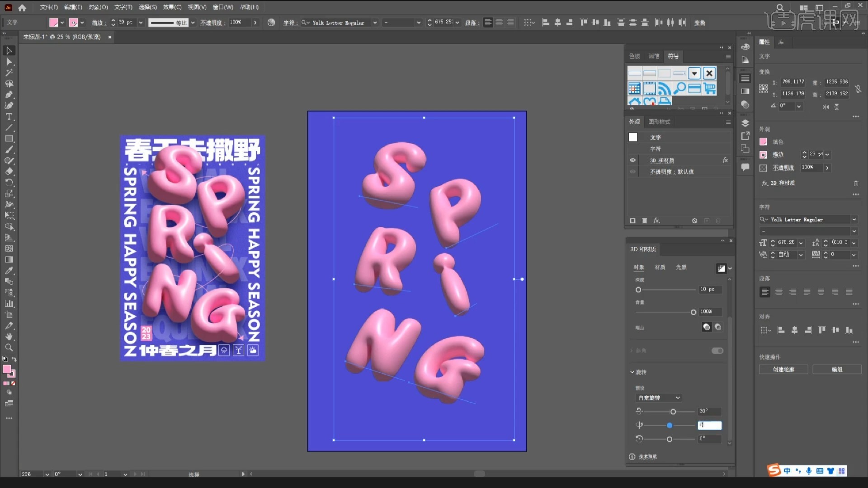
Task: Switch to the 材质 tab
Action: [x=660, y=267]
